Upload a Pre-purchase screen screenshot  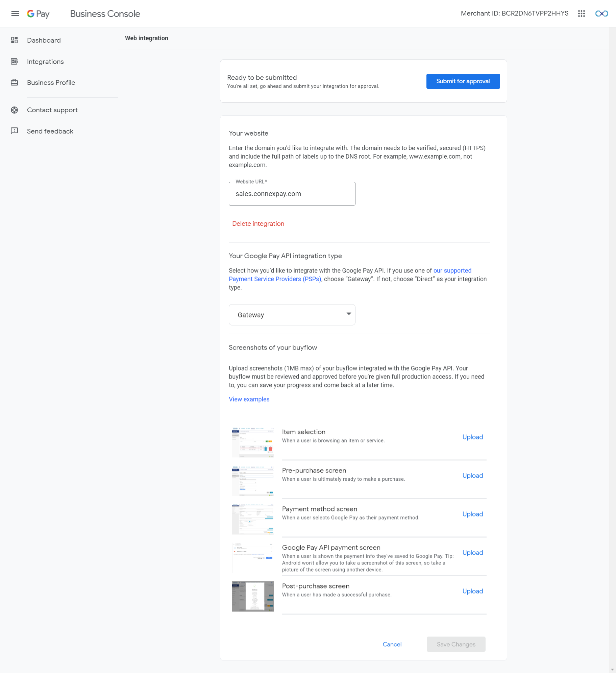(x=472, y=476)
